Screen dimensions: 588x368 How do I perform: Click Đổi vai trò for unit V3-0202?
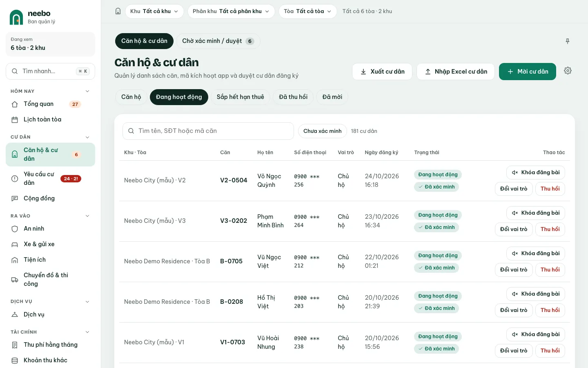[514, 229]
